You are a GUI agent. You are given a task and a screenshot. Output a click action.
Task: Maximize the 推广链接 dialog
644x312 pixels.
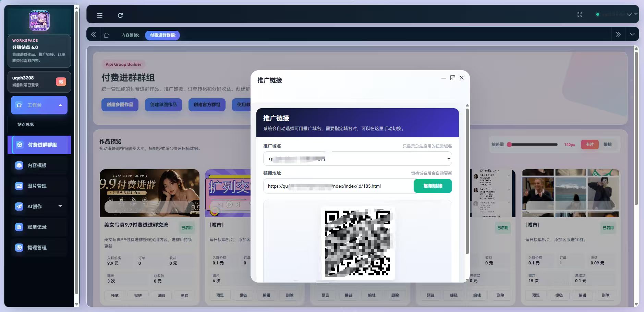[x=452, y=78]
